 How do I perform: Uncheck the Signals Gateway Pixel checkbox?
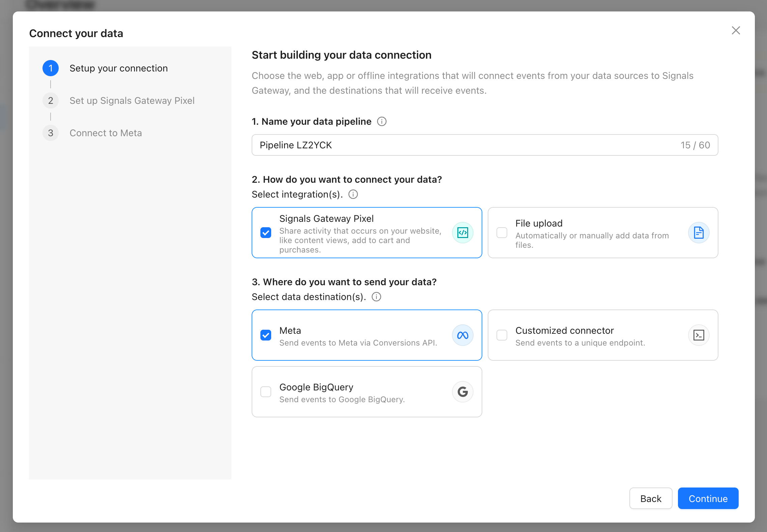(266, 233)
